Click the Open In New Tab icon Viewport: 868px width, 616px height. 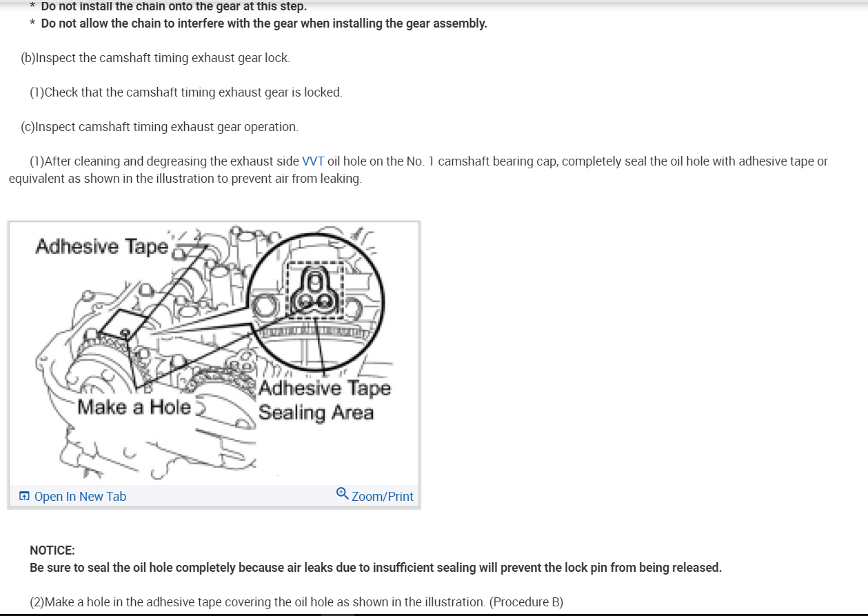pyautogui.click(x=24, y=496)
